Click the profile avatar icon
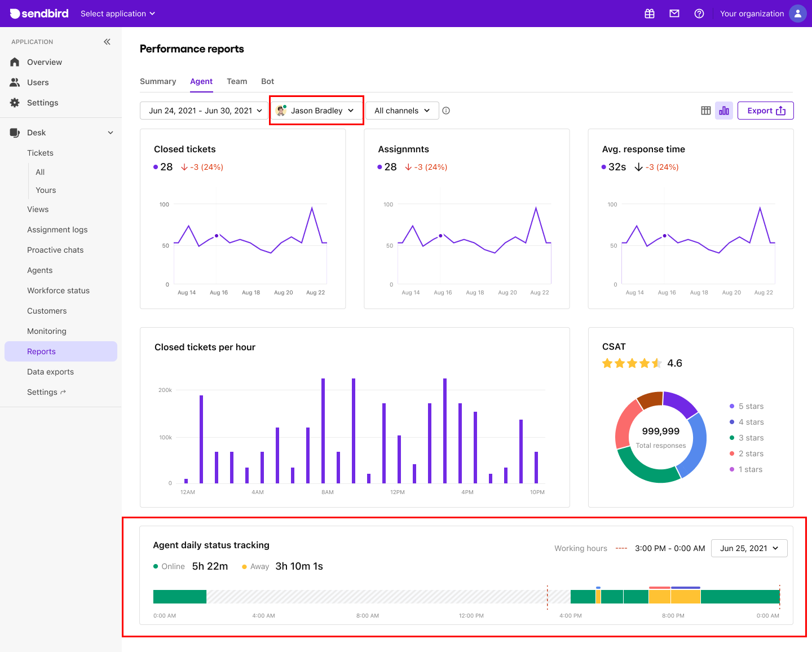This screenshot has height=652, width=812. [797, 13]
